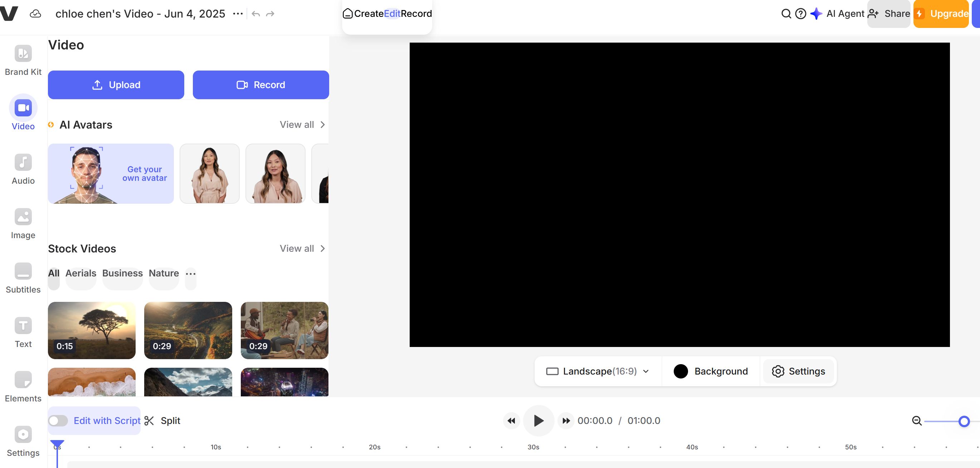Click the search magnifier icon in header

pyautogui.click(x=786, y=14)
